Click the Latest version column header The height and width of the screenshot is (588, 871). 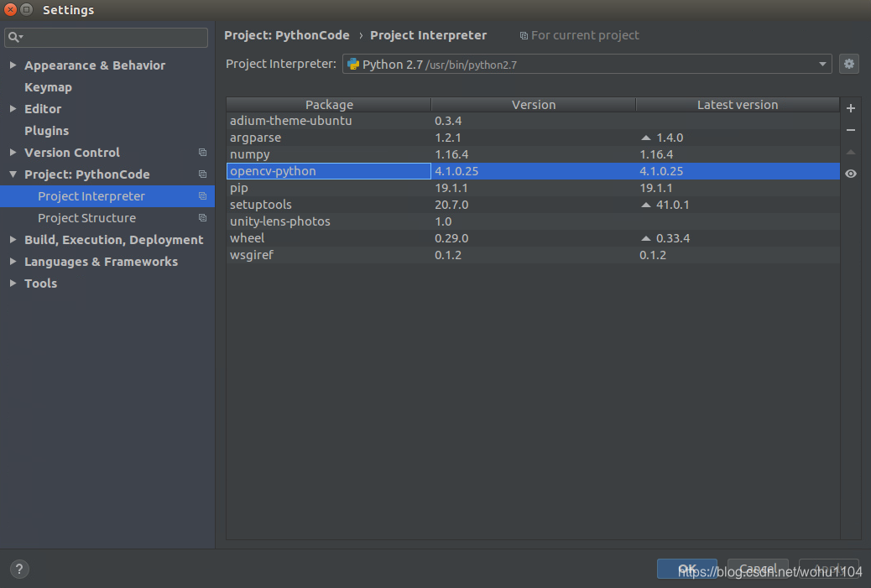pos(738,104)
